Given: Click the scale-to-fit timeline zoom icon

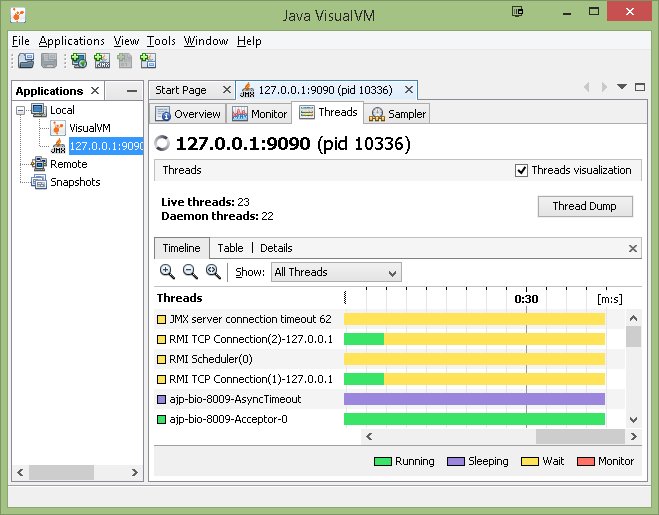Looking at the screenshot, I should point(213,272).
